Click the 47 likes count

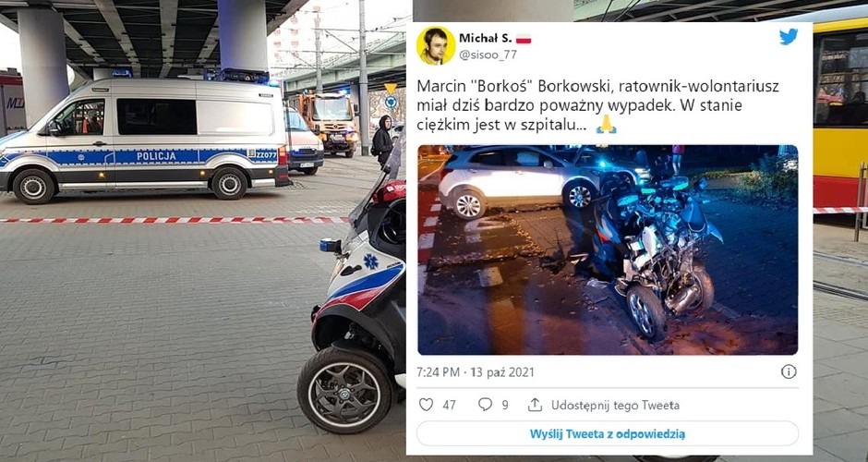449,406
